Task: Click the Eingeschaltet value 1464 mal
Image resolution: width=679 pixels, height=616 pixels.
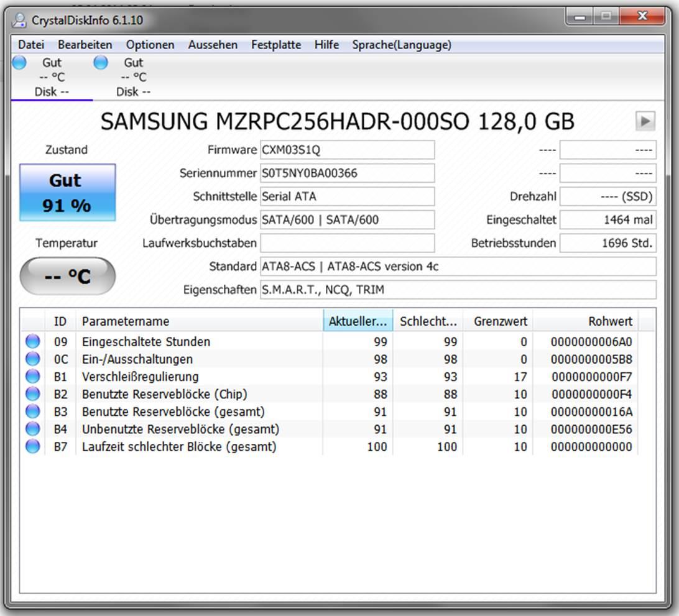Action: (x=608, y=220)
